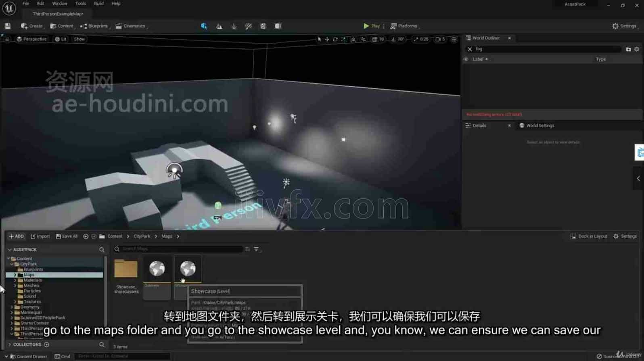Toggle grid snapping with value 10
Screen dimensions: 644x361
378,39
